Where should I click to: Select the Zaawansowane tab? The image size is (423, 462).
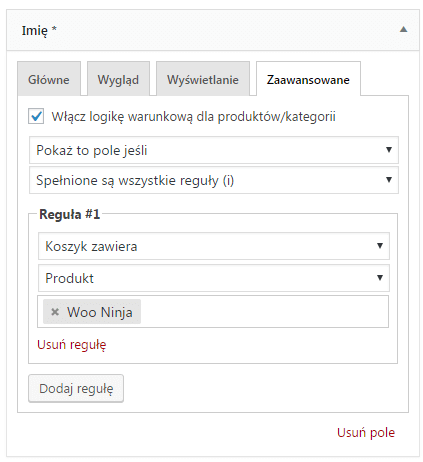pos(308,79)
